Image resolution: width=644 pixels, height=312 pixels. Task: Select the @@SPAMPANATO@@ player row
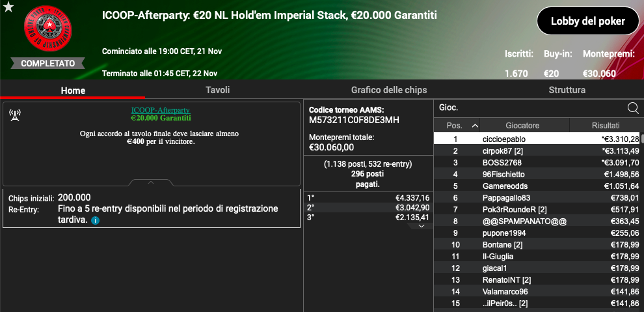[537, 221]
